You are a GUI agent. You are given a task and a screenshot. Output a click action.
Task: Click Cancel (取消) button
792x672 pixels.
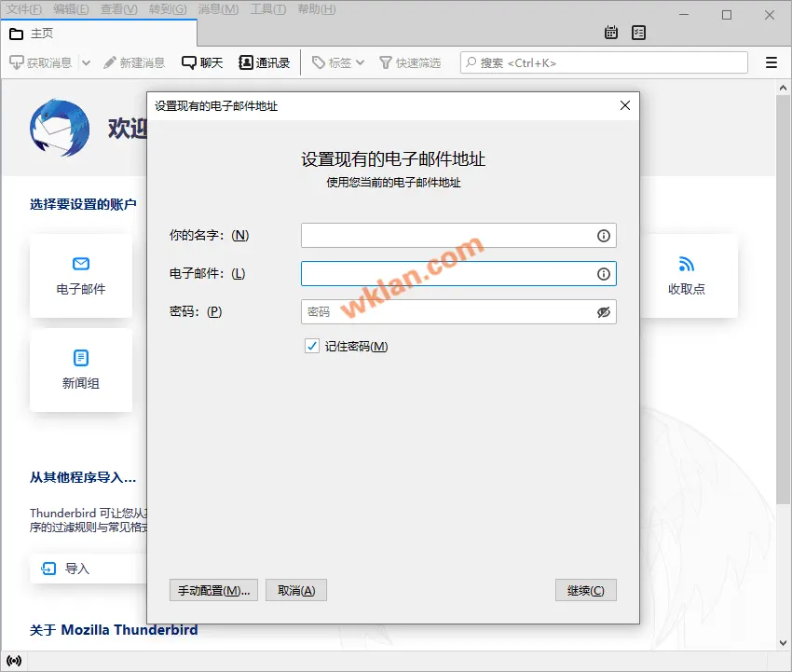click(x=296, y=590)
